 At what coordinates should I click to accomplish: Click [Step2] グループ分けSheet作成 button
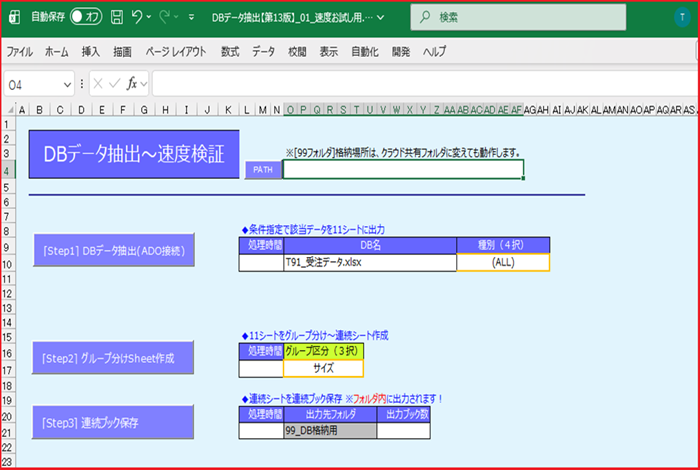(x=113, y=358)
